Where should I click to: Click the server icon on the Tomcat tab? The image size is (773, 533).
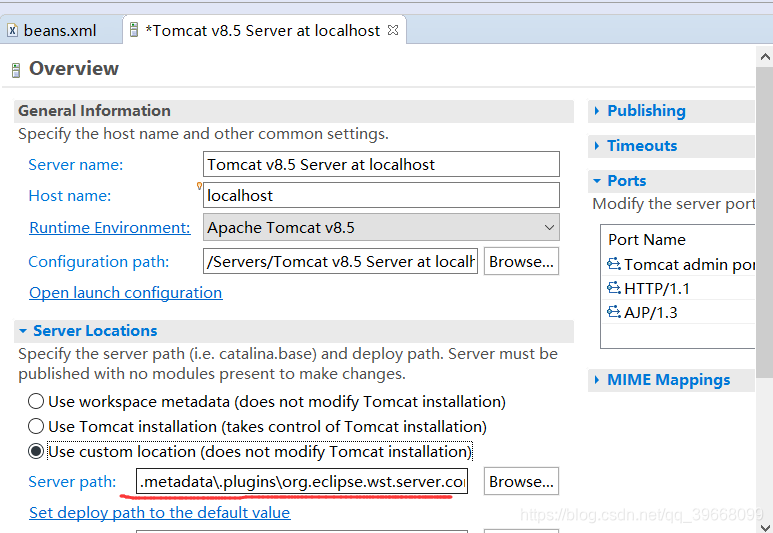click(134, 30)
